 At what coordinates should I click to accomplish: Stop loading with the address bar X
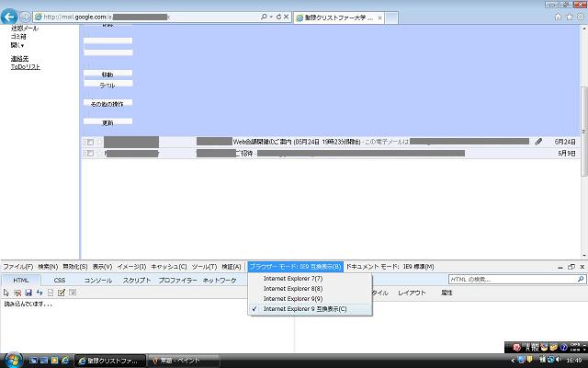click(286, 17)
